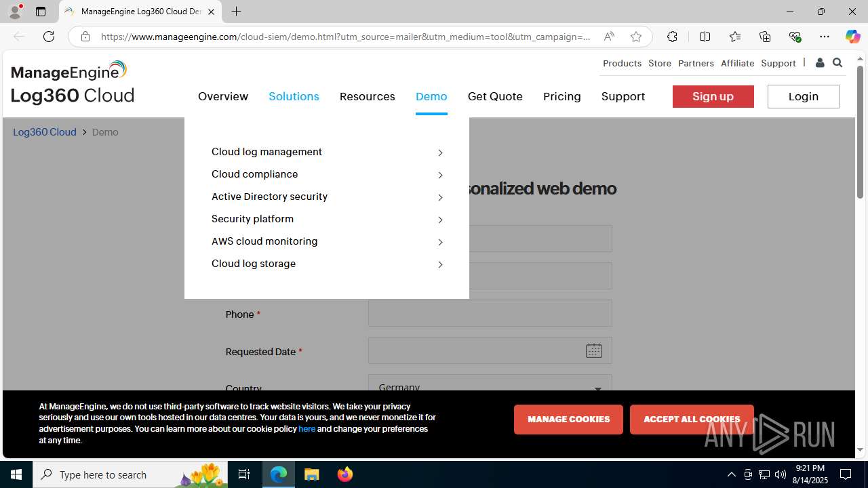Viewport: 868px width, 488px height.
Task: Open the Partners link in the top bar
Action: (x=696, y=63)
